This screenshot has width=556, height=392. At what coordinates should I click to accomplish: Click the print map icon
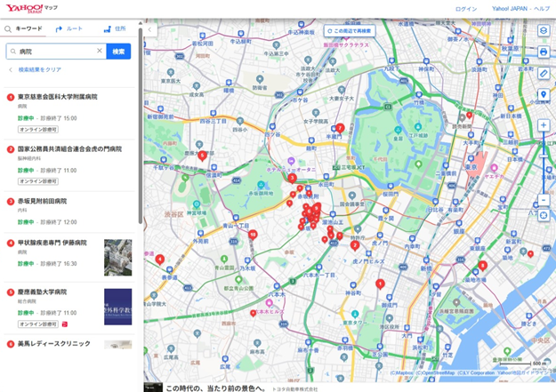543,52
